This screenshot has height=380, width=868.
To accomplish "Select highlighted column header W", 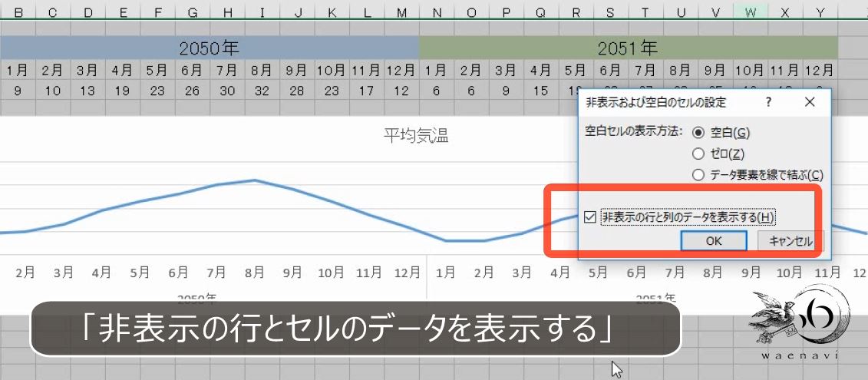I will (750, 13).
